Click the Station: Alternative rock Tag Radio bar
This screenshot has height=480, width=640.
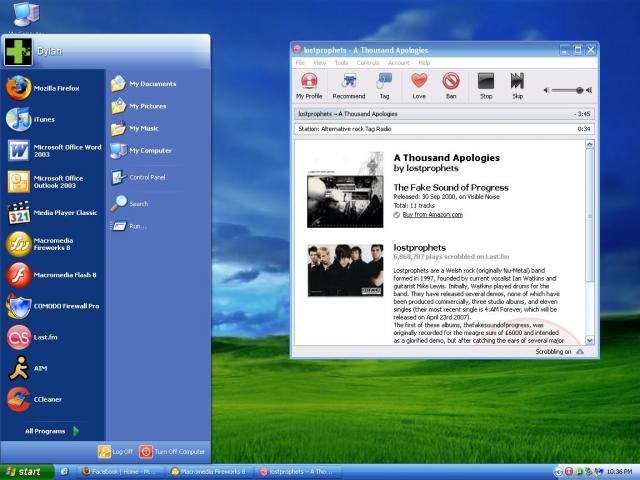(x=444, y=129)
